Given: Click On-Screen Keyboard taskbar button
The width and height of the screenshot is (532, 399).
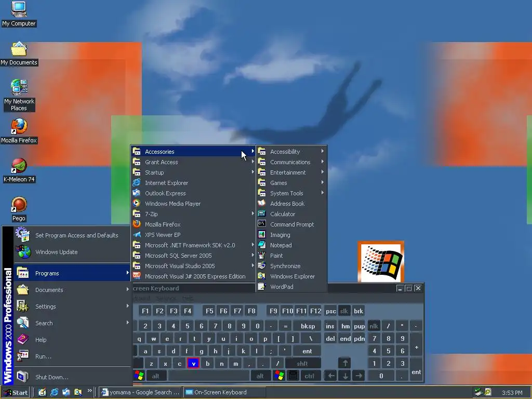Looking at the screenshot, I should pyautogui.click(x=224, y=392).
